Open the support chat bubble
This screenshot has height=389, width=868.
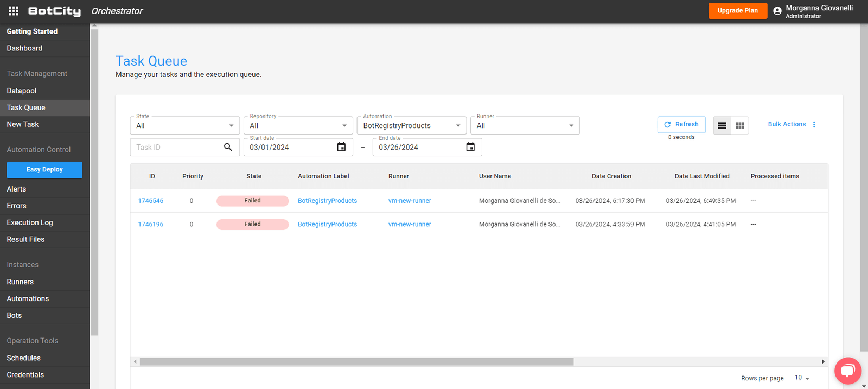click(848, 371)
